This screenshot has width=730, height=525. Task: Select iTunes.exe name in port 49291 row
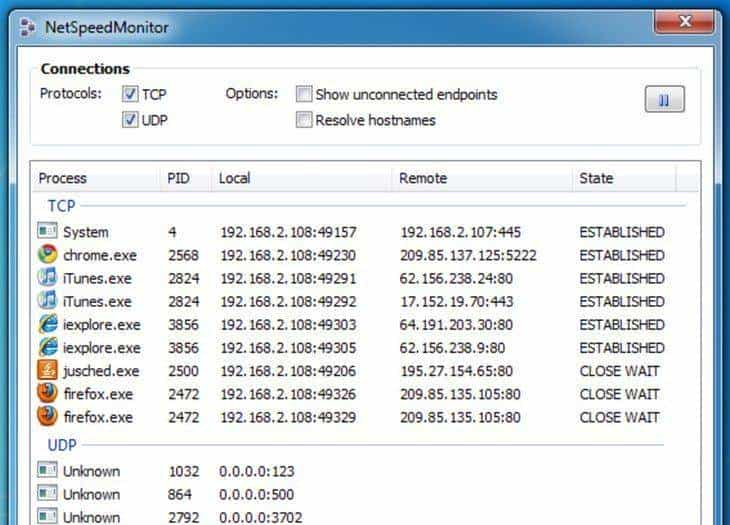[x=97, y=279]
